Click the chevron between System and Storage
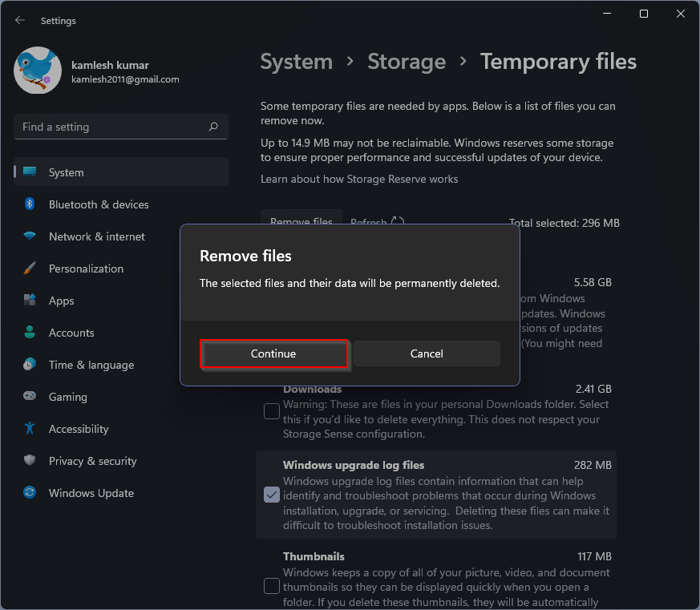Image resolution: width=700 pixels, height=610 pixels. pyautogui.click(x=350, y=62)
